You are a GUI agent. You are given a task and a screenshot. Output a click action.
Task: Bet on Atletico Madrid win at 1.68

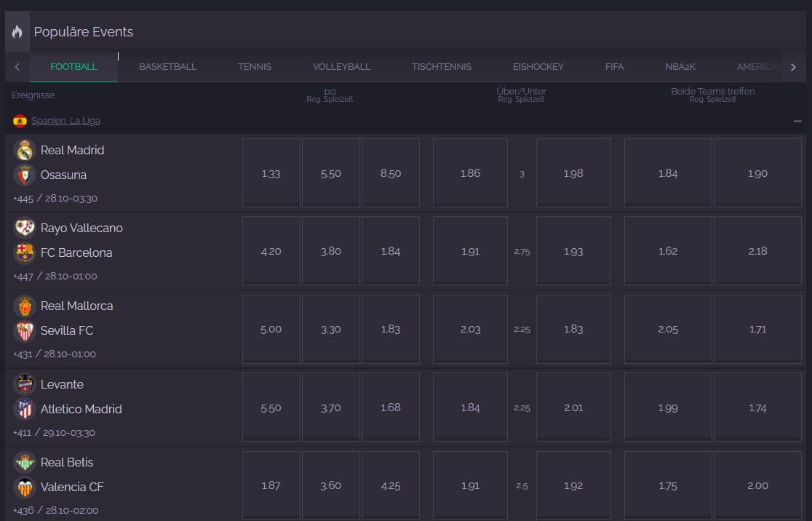[391, 407]
